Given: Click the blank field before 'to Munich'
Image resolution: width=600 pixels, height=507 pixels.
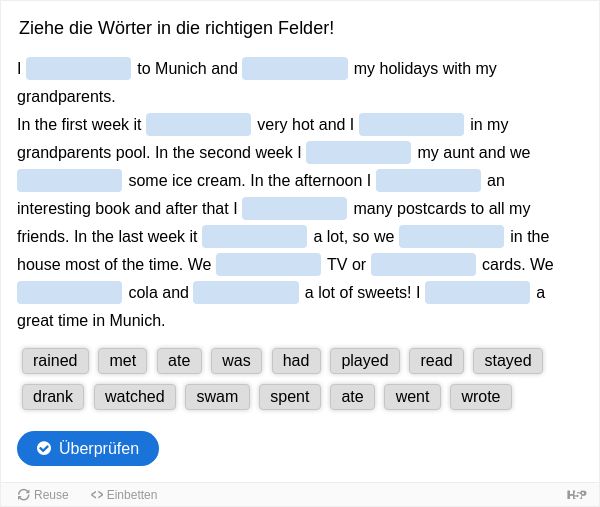Looking at the screenshot, I should tap(78, 68).
